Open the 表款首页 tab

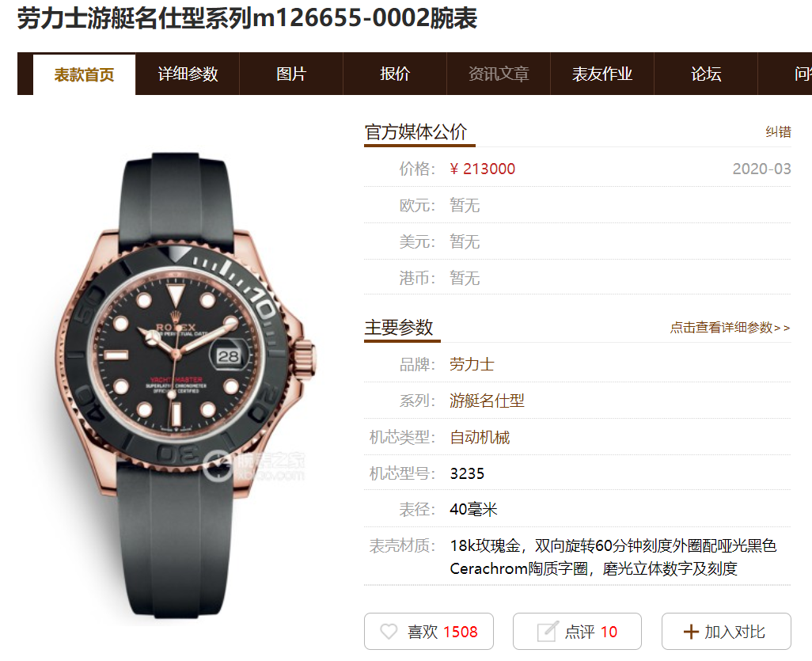click(x=84, y=74)
